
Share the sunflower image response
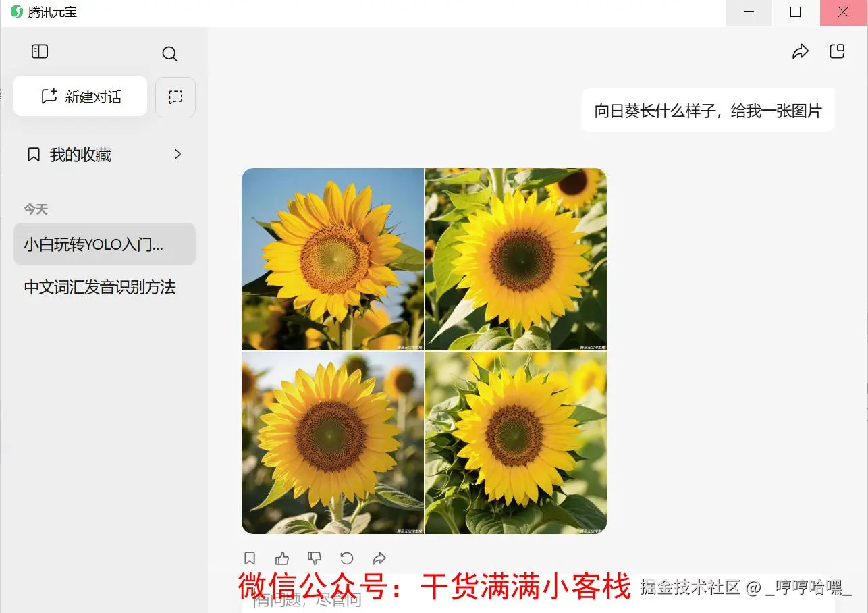[379, 558]
